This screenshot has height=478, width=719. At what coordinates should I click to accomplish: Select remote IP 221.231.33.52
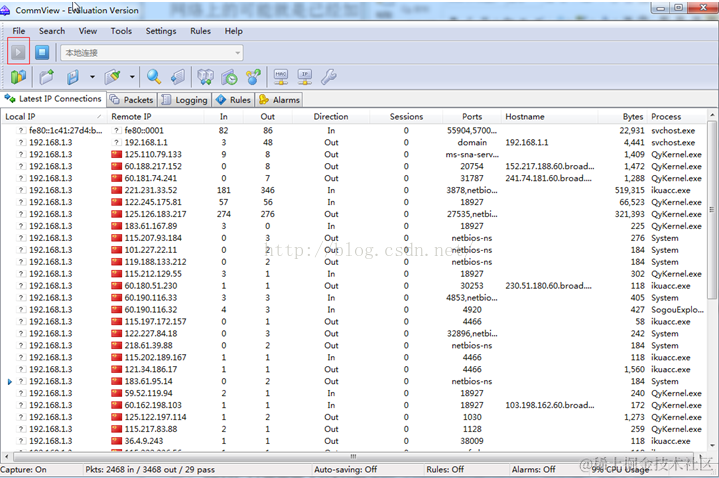click(151, 190)
